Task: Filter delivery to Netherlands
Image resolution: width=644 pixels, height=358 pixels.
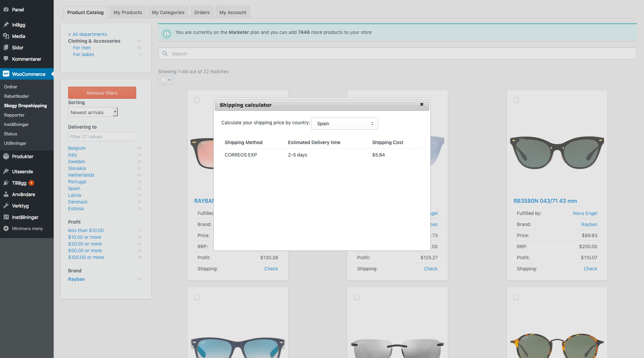Action: coord(81,175)
